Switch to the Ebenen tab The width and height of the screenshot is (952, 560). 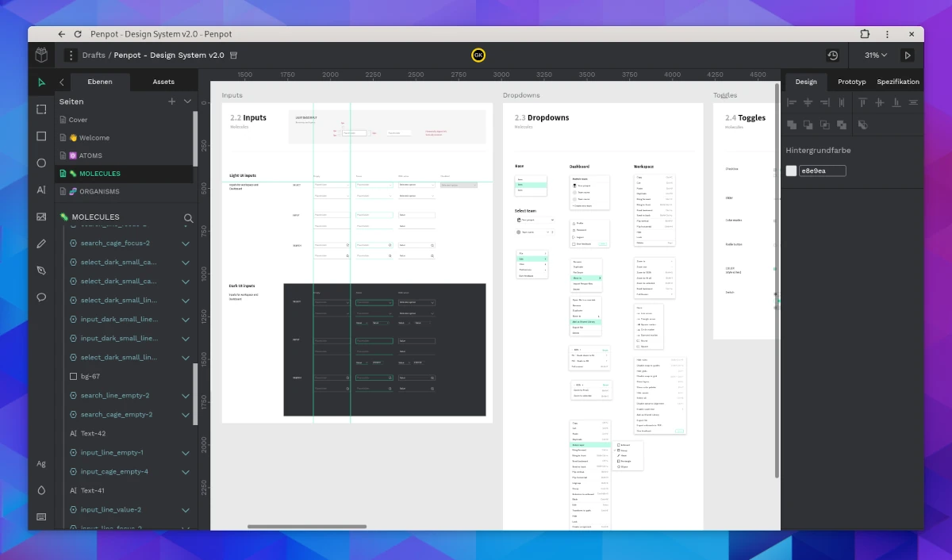click(x=100, y=82)
